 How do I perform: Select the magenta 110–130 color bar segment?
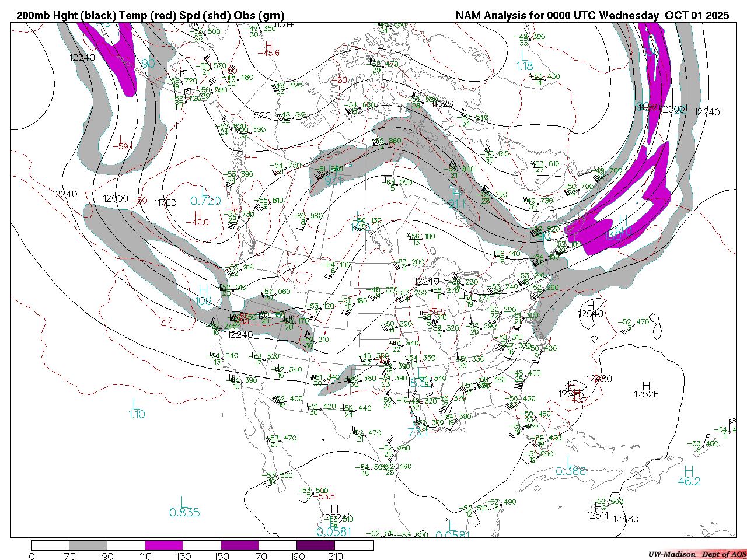(x=164, y=545)
